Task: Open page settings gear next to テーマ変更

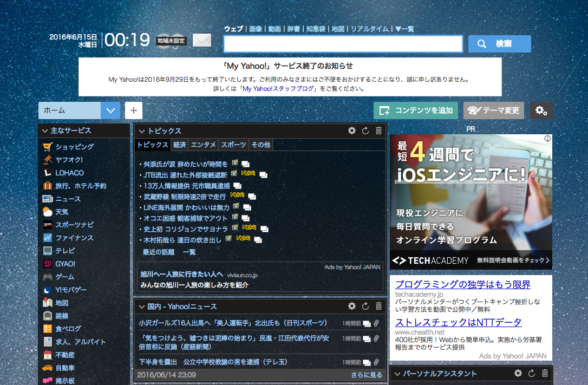Action: (541, 110)
